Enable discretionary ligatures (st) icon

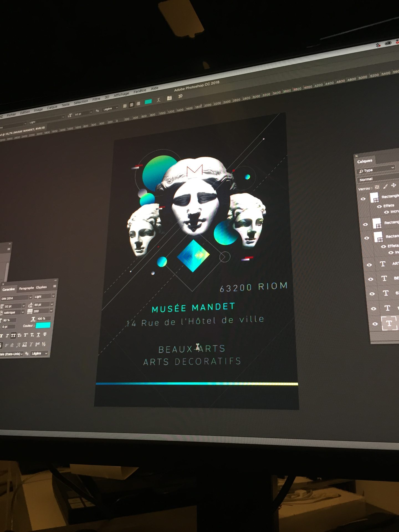point(12,345)
